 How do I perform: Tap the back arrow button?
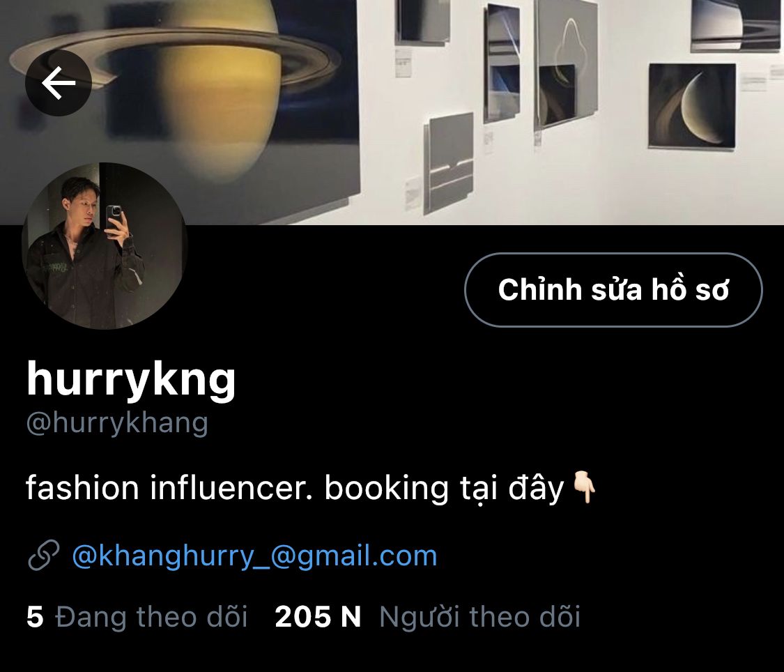point(59,82)
